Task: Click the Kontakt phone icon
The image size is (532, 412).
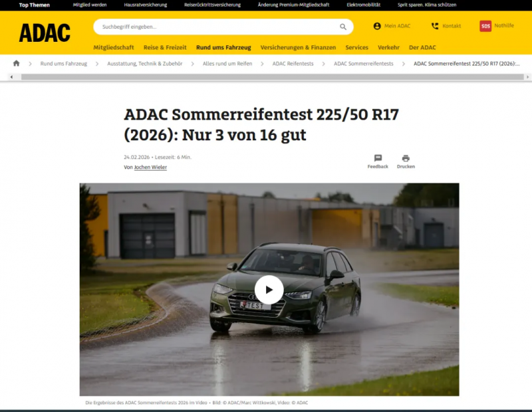Action: 435,26
